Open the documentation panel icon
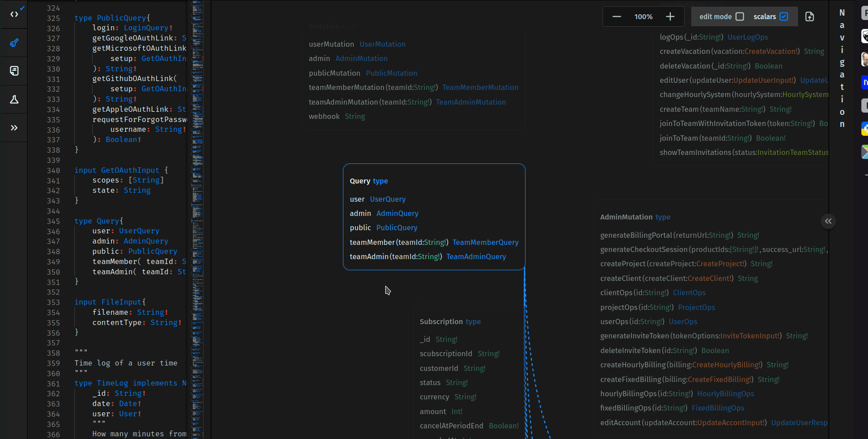 click(x=14, y=71)
